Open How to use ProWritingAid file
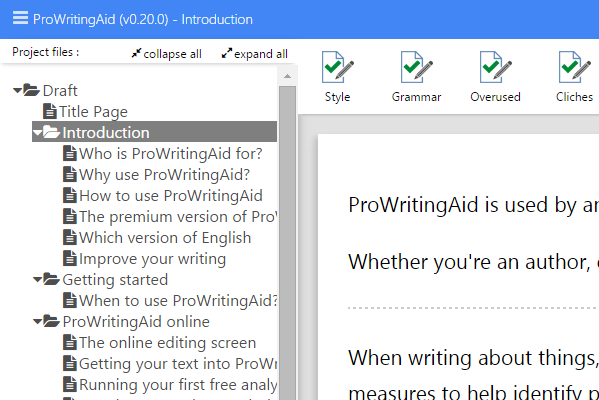 click(171, 196)
